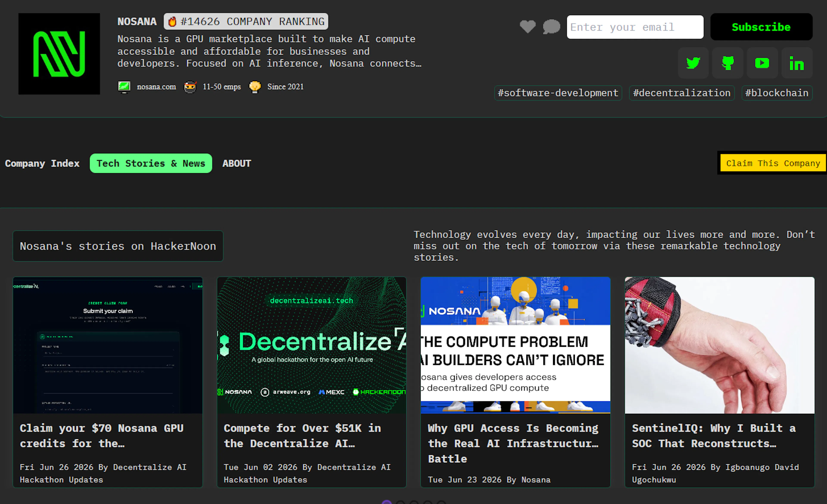Open the magnetic wristband hand thumbnail

[720, 345]
